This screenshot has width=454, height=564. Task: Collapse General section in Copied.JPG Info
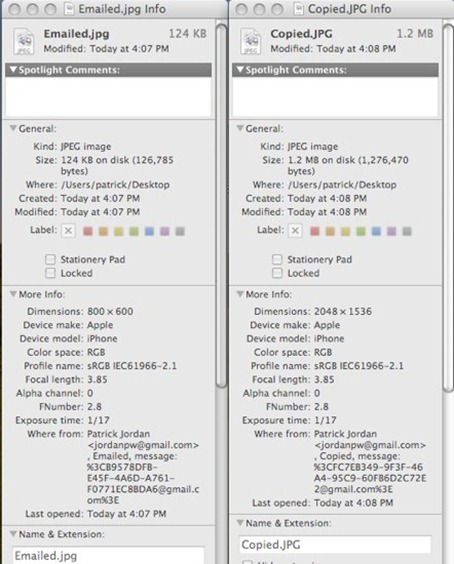(x=240, y=128)
